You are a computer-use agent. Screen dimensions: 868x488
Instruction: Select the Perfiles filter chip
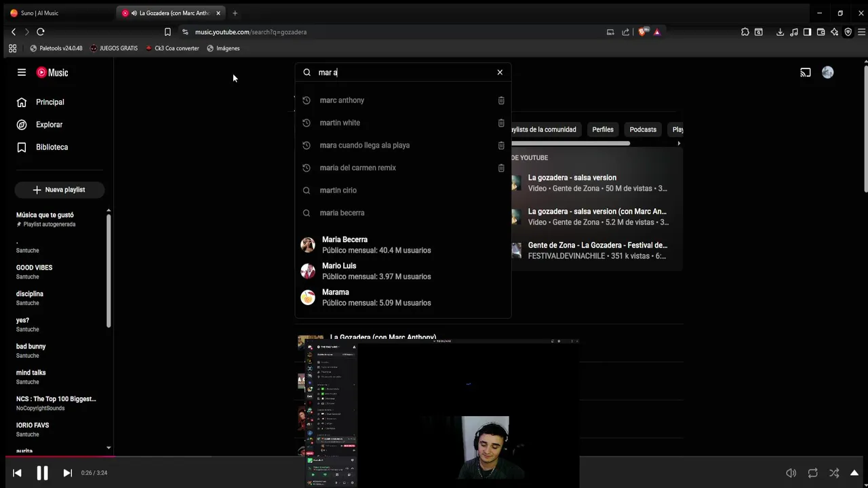602,129
